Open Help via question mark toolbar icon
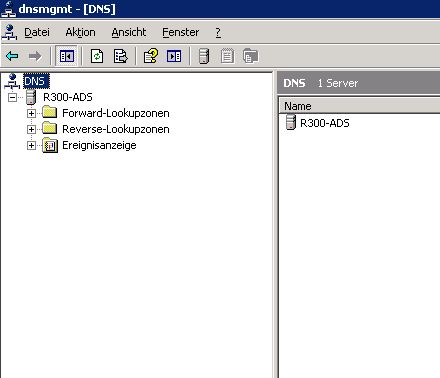This screenshot has height=378, width=440. tap(151, 56)
